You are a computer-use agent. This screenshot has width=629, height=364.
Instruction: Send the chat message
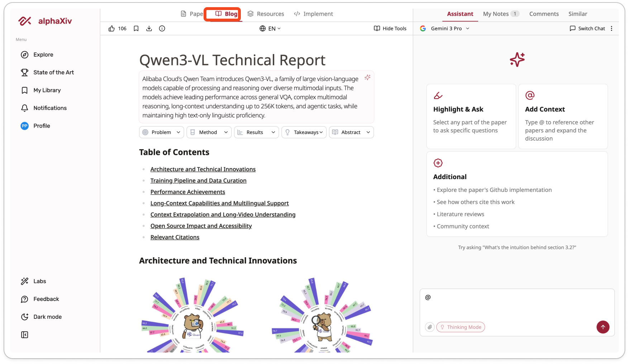(x=603, y=327)
